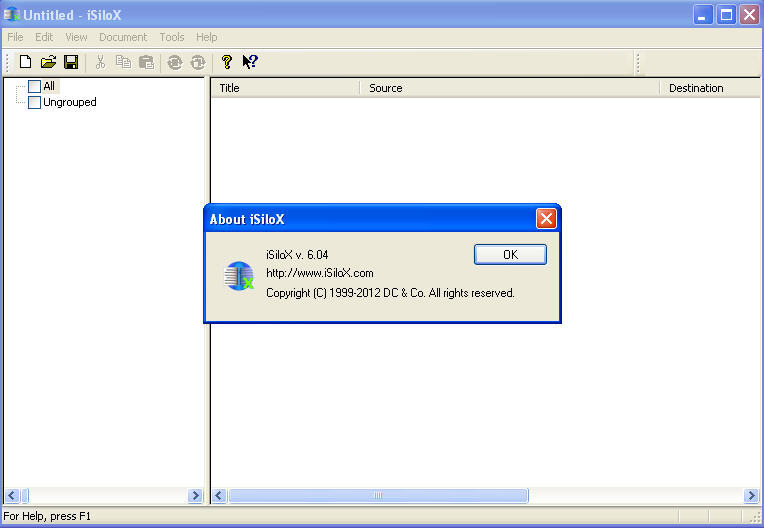Click 'For Help, press F1' status text
764x528 pixels.
(47, 516)
